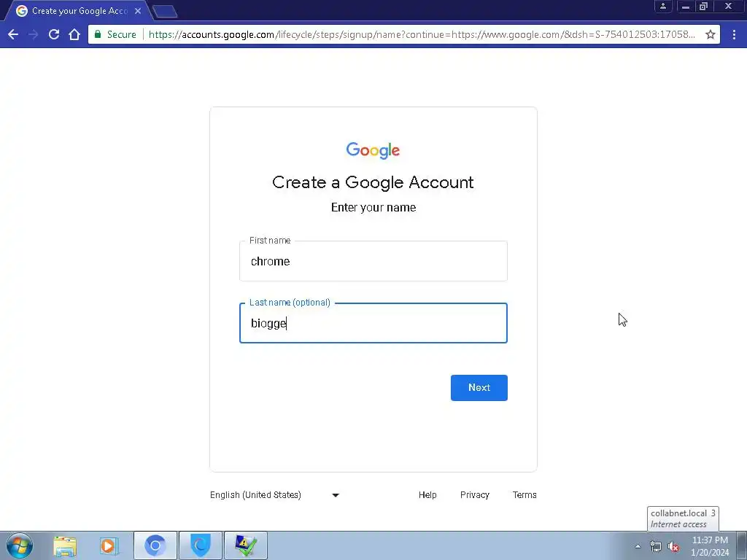This screenshot has width=747, height=560.
Task: Launch Windows Media Player from the taskbar
Action: (109, 545)
